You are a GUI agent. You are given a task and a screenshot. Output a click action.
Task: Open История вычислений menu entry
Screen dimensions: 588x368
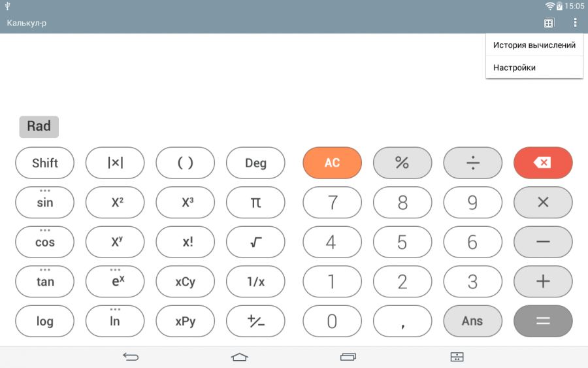(534, 45)
